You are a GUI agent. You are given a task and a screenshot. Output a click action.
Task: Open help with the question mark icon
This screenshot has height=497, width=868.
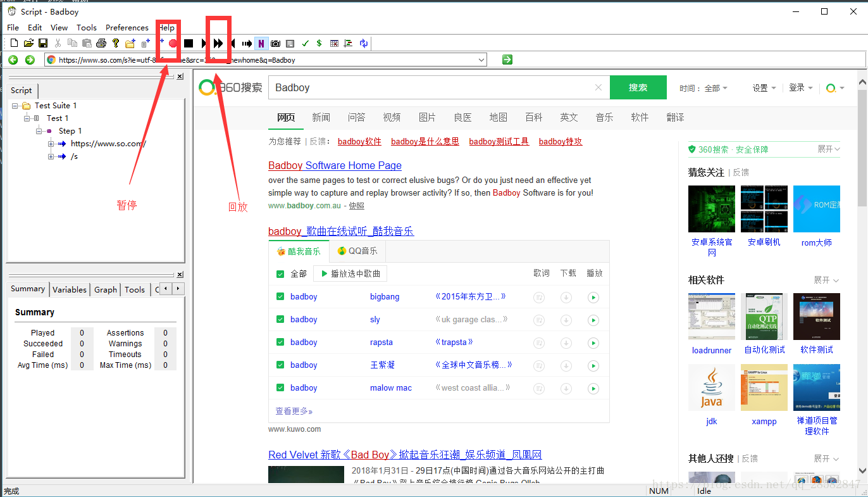point(116,43)
